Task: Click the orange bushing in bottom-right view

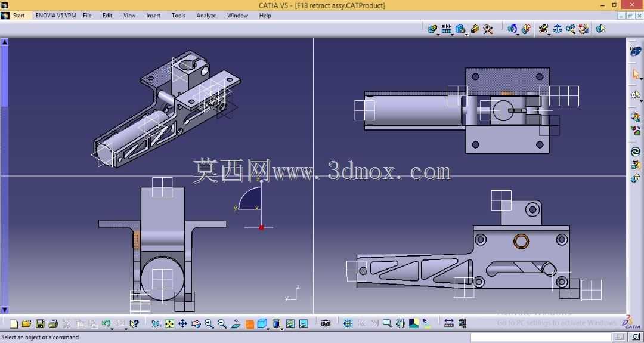Action: (x=521, y=241)
